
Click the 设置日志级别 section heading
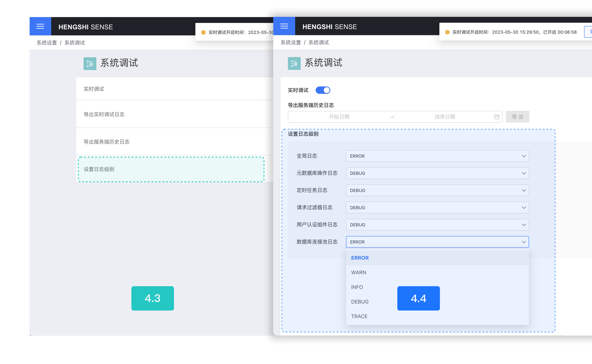303,134
